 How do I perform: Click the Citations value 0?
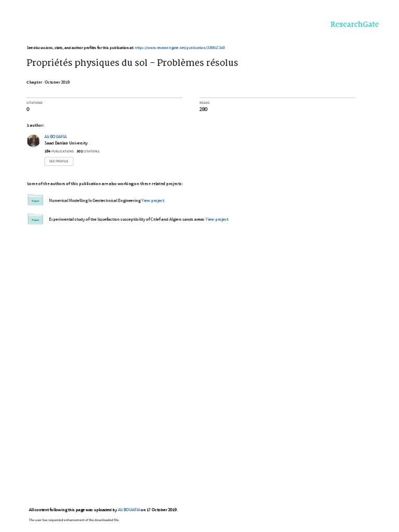click(x=28, y=109)
